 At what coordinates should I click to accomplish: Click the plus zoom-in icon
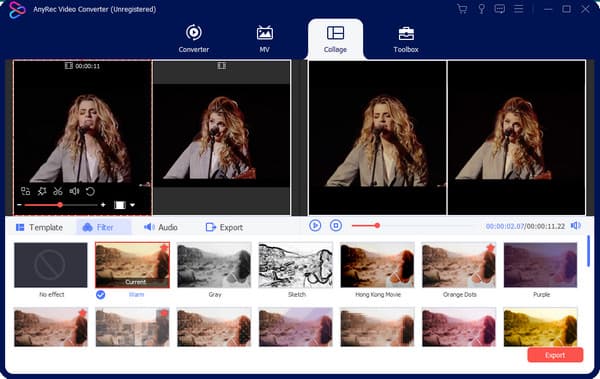[x=103, y=205]
